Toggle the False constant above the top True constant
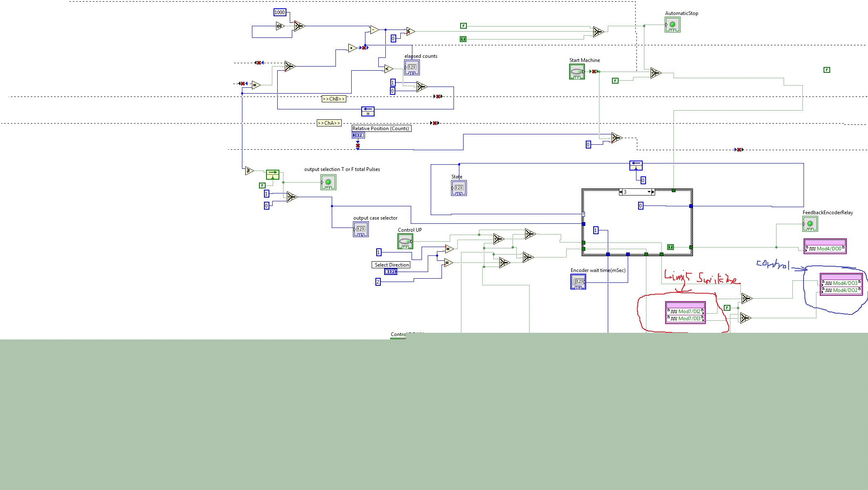The height and width of the screenshot is (490, 868). click(x=464, y=26)
